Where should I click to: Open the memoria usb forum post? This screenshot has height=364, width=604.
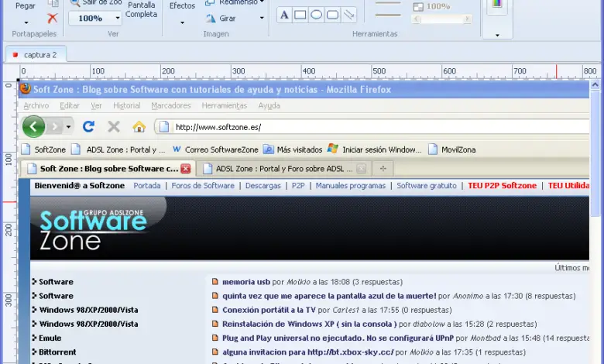tap(245, 282)
